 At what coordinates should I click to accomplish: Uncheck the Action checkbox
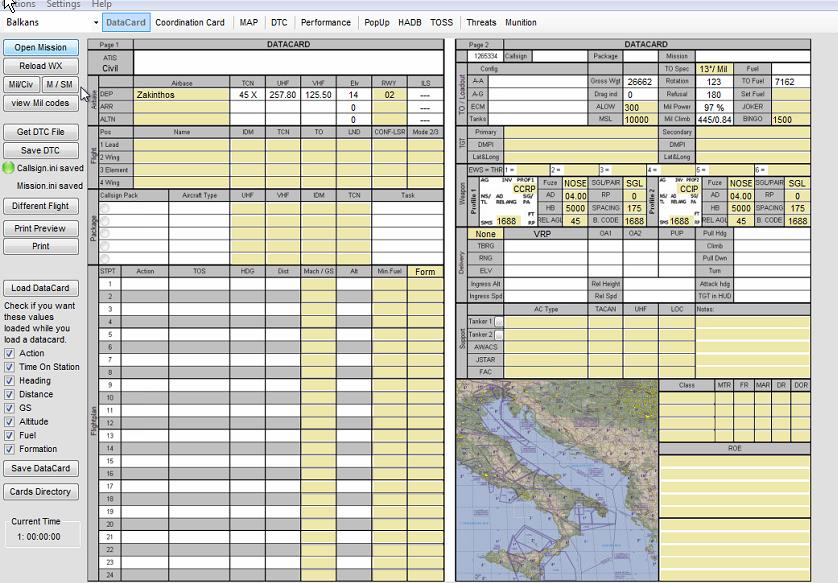(x=10, y=353)
